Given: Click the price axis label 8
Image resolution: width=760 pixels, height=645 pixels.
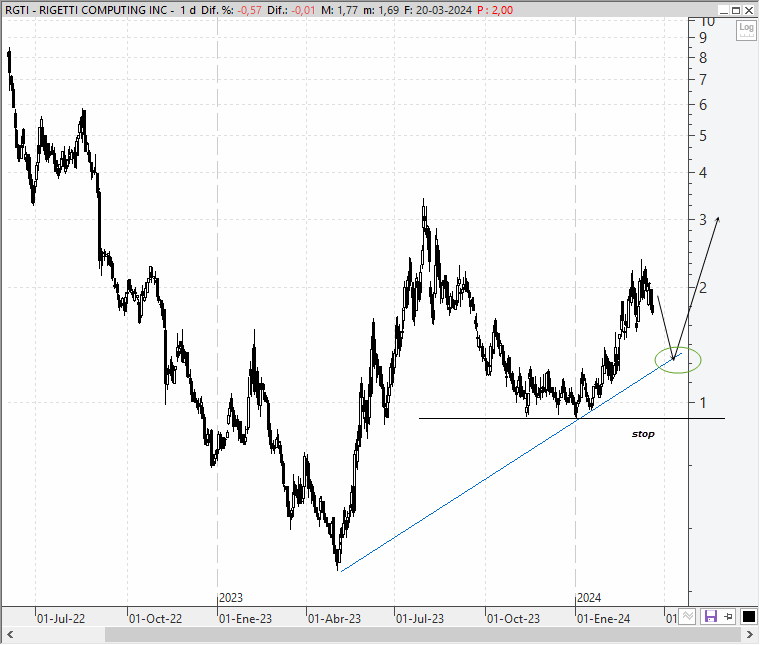Looking at the screenshot, I should point(703,58).
